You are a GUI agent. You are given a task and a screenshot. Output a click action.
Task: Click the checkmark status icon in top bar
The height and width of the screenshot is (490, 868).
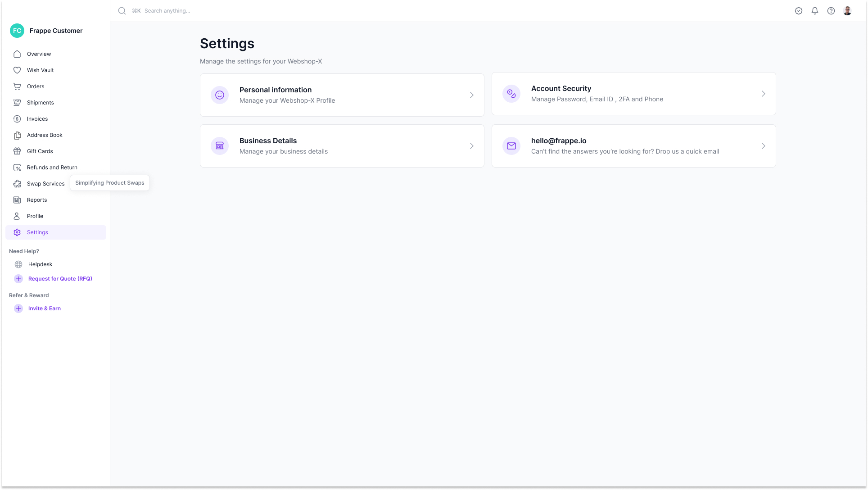coord(799,11)
